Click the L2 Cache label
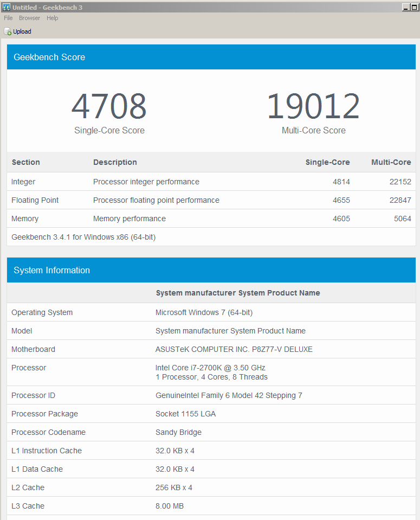The width and height of the screenshot is (420, 520). (x=28, y=487)
